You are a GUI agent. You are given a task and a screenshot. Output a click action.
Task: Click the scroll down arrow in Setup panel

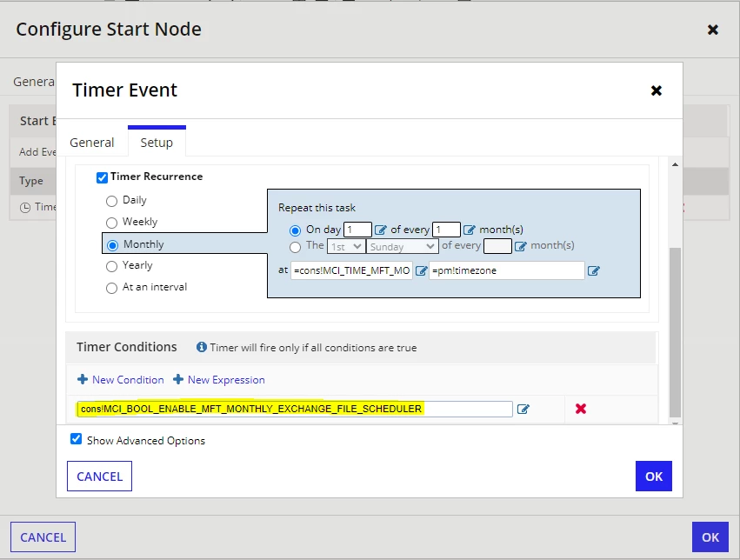(676, 423)
